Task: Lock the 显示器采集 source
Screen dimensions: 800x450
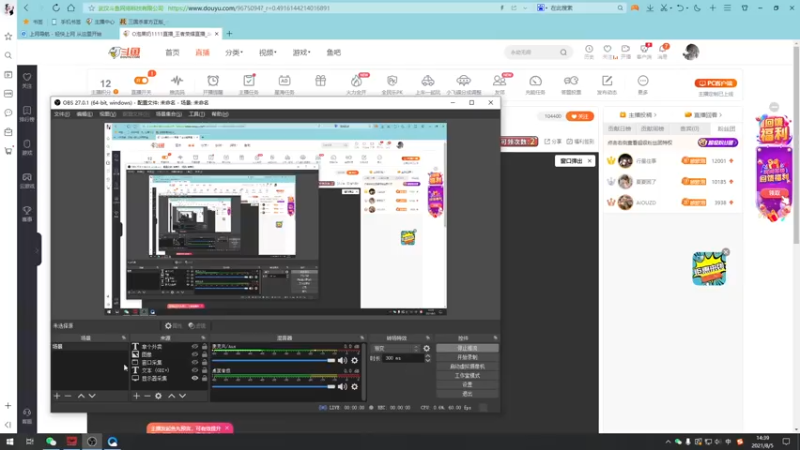Action: point(205,379)
